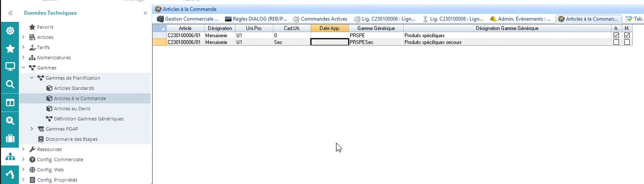
Task: Open the briefcase sidebar icon
Action: click(x=10, y=139)
